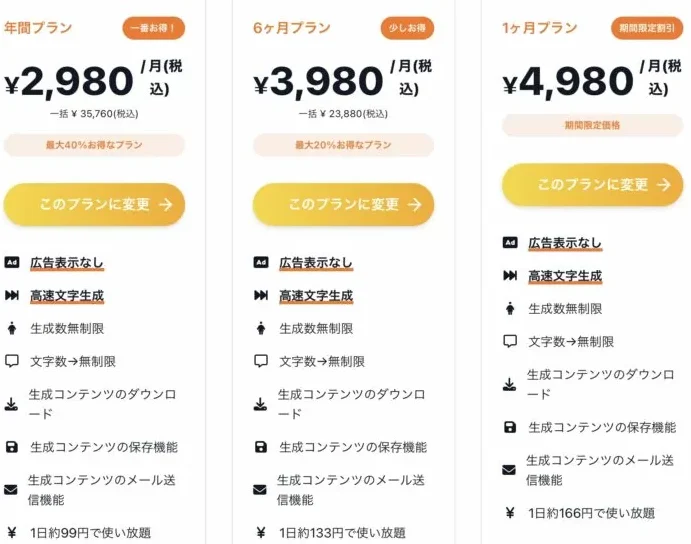The height and width of the screenshot is (544, 691).
Task: Click the download icon in the annual plan
Action: [12, 404]
